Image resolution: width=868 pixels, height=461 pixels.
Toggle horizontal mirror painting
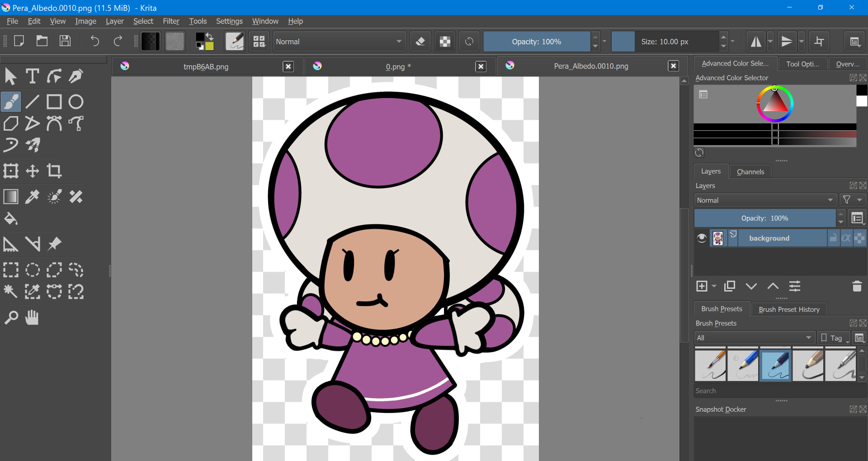pos(756,41)
